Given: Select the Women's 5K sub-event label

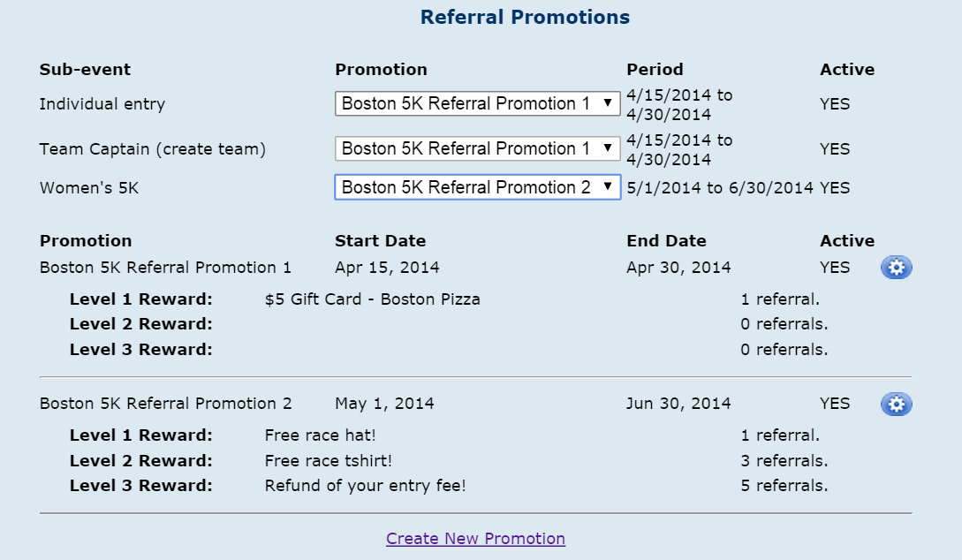Looking at the screenshot, I should tap(89, 188).
